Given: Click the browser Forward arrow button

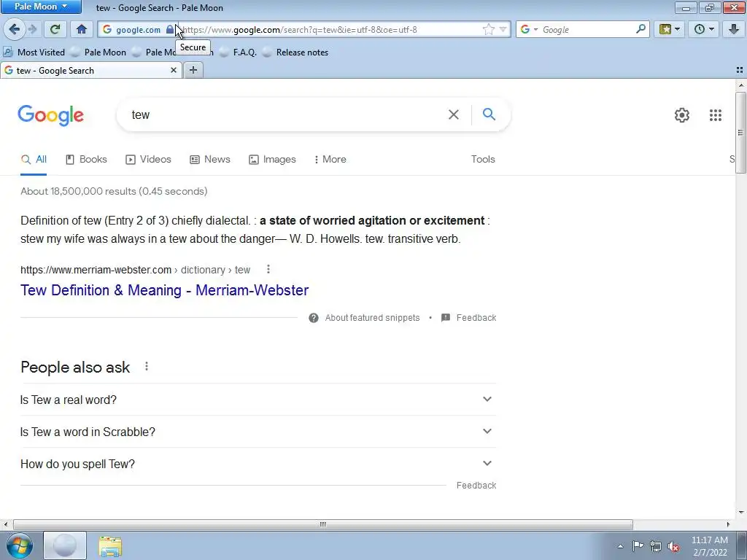Looking at the screenshot, I should pyautogui.click(x=32, y=29).
